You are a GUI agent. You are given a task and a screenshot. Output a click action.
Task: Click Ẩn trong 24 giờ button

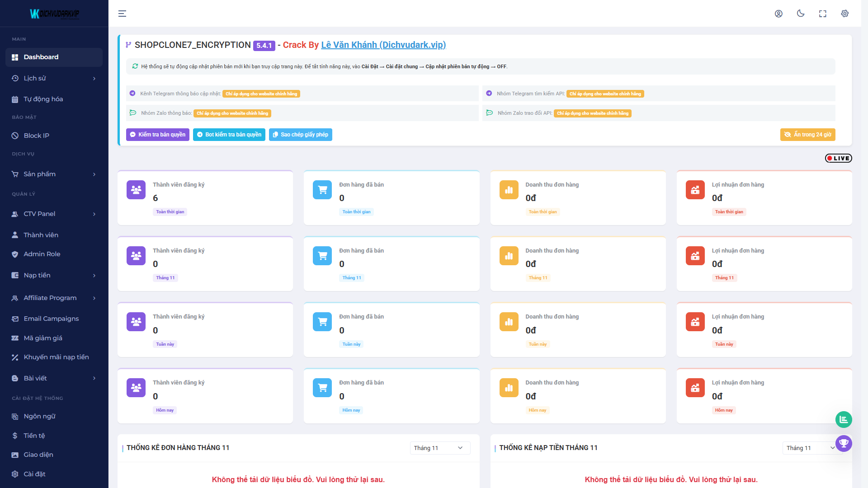tap(807, 135)
